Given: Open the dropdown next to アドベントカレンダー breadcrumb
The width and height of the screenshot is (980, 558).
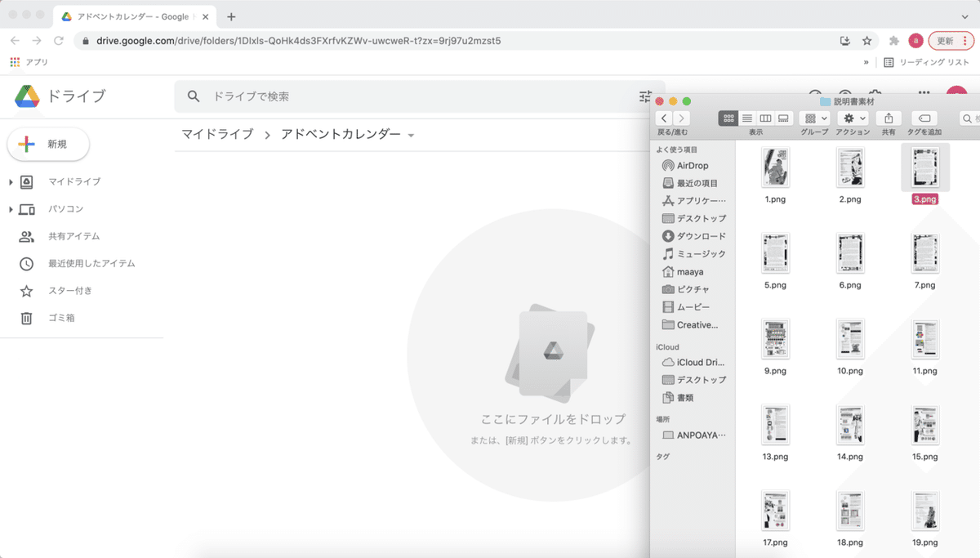Looking at the screenshot, I should (412, 133).
